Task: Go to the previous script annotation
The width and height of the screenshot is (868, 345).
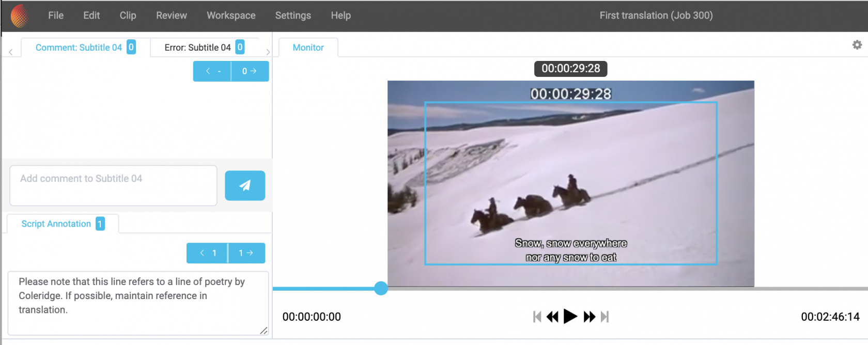Action: click(207, 253)
